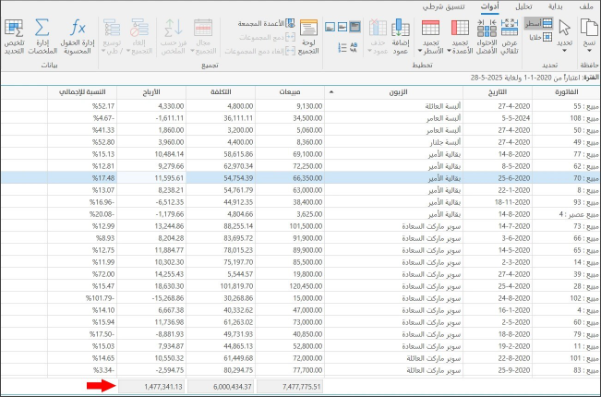Click the تلخيص التحديد (summarize selection) icon
Screen dimensions: 601x397
14,28
